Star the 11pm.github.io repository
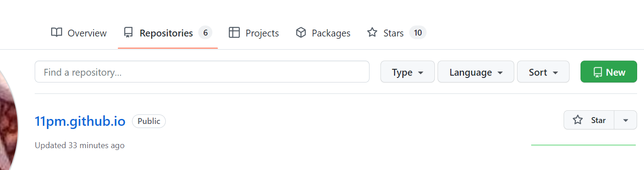The width and height of the screenshot is (644, 170). click(x=589, y=120)
